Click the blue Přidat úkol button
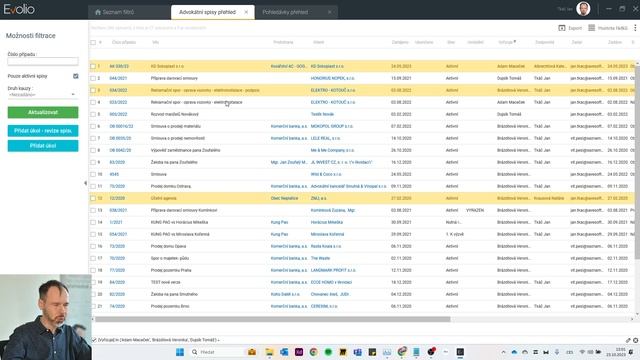640x360 pixels. (43, 146)
